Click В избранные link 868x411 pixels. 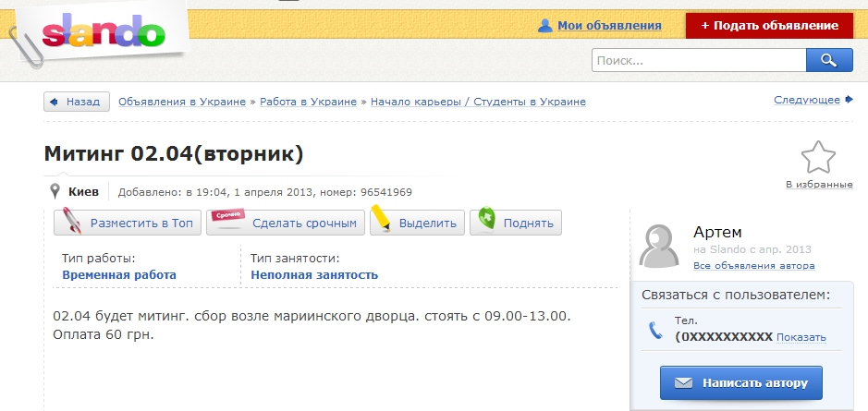(819, 185)
